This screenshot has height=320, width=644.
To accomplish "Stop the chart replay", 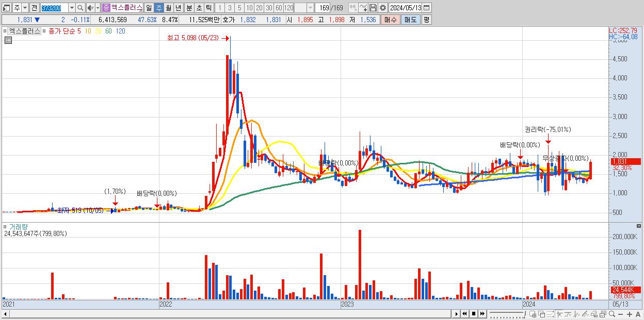I will [474, 314].
